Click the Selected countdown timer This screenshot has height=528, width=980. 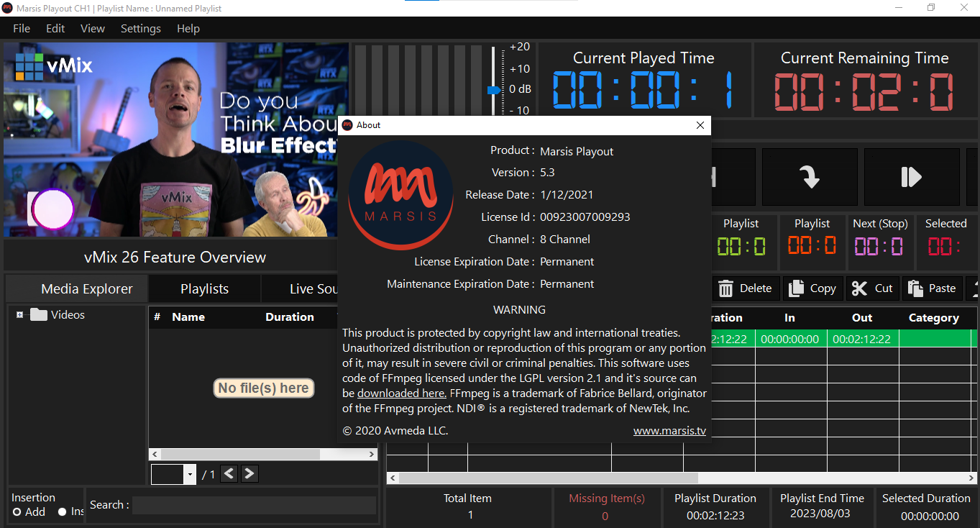944,246
